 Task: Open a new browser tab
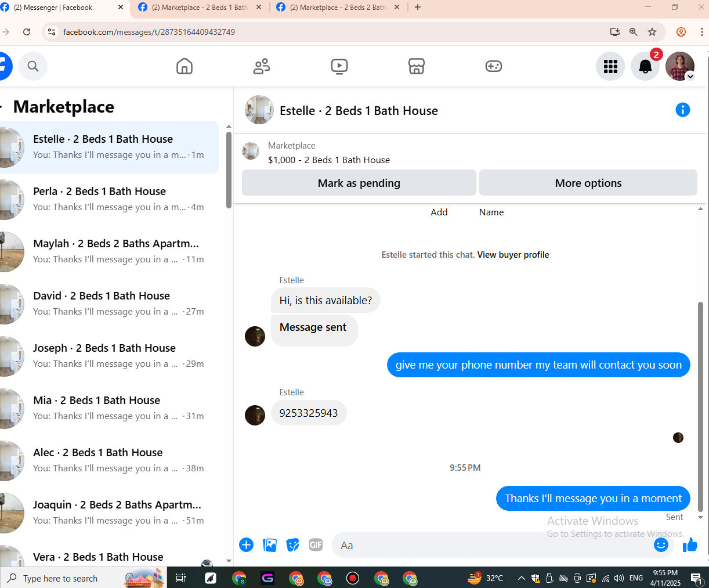418,8
